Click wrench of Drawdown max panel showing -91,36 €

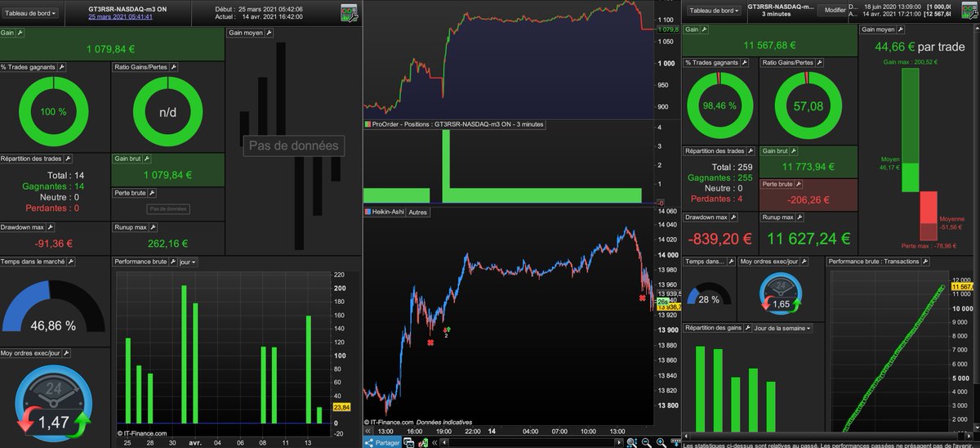point(50,226)
